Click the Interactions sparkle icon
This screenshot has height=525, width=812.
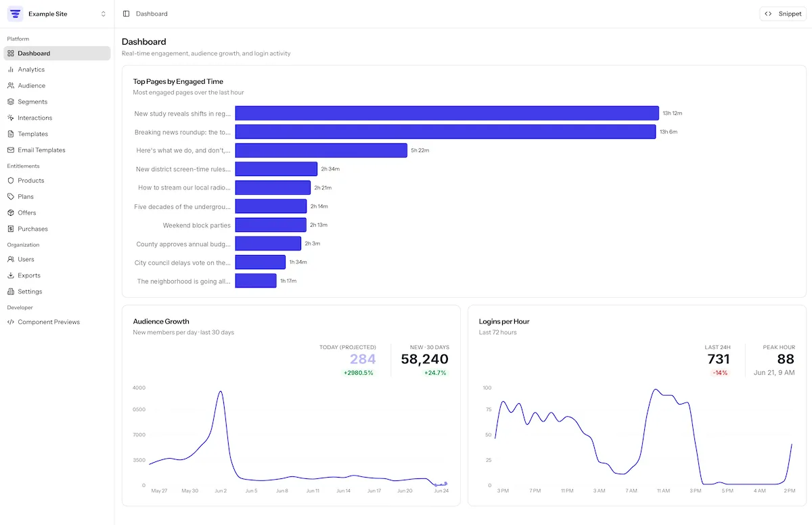[11, 118]
